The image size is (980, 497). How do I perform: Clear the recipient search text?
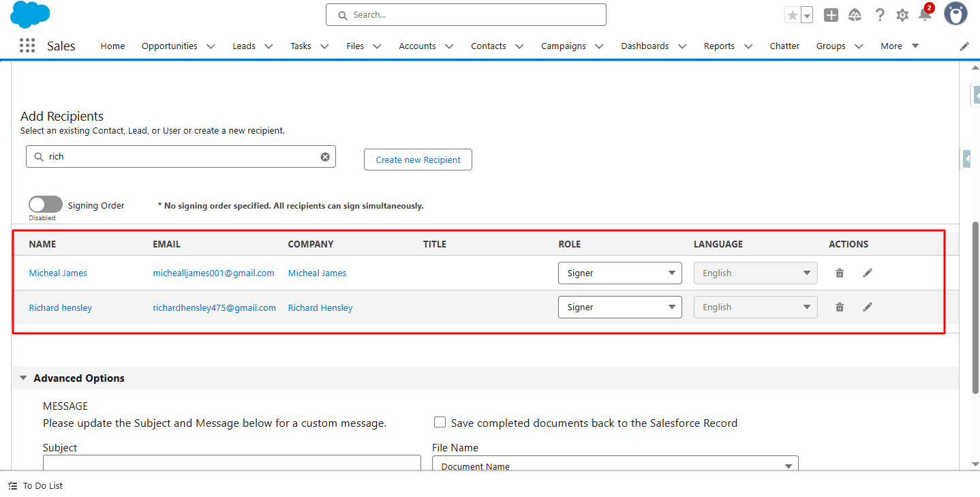[x=325, y=157]
